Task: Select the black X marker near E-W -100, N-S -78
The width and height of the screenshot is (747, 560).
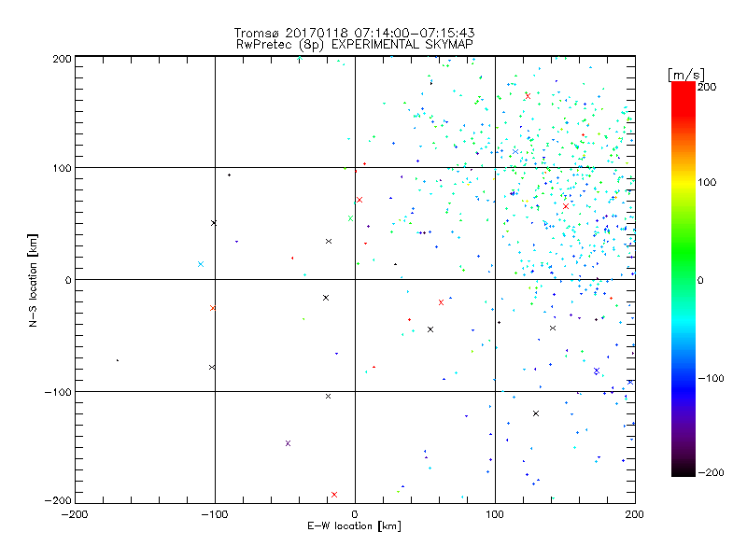Action: click(212, 367)
